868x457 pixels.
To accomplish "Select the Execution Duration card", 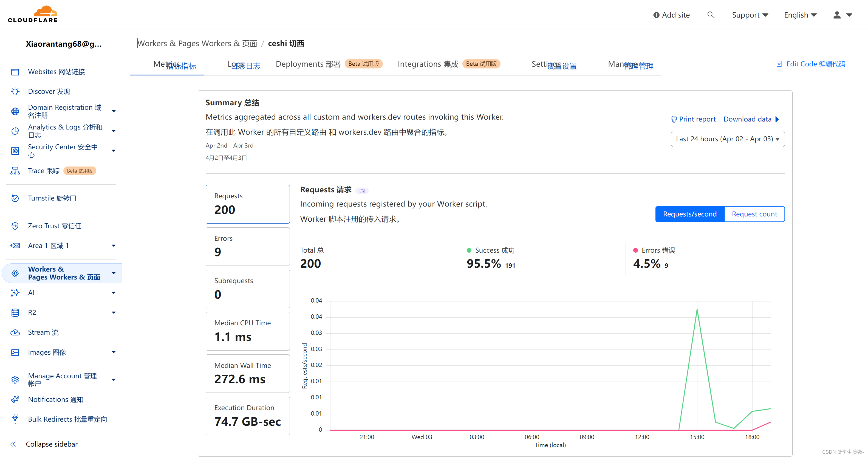I will 248,416.
